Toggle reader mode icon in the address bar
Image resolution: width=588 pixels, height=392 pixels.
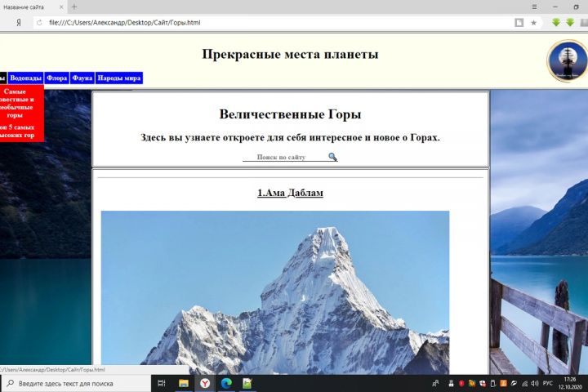tap(519, 23)
